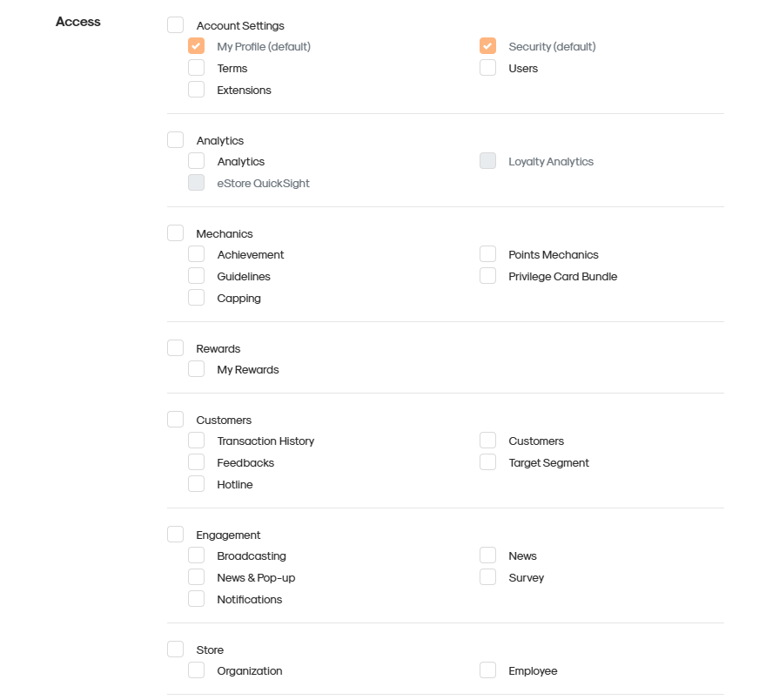Enable Terms access checkbox
Viewport: 779px width, 700px height.
pos(196,68)
